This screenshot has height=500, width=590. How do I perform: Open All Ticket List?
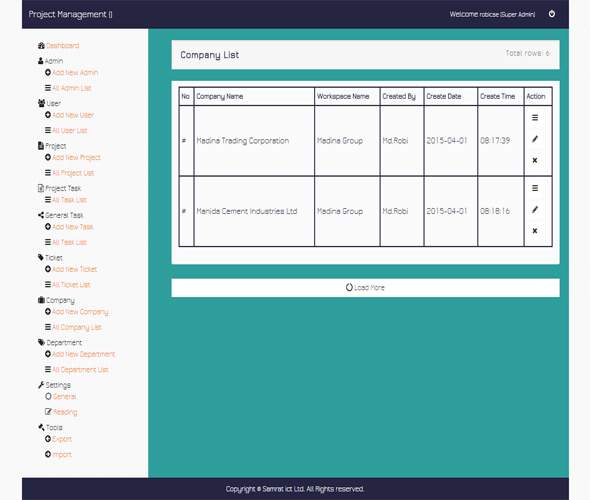(x=71, y=285)
